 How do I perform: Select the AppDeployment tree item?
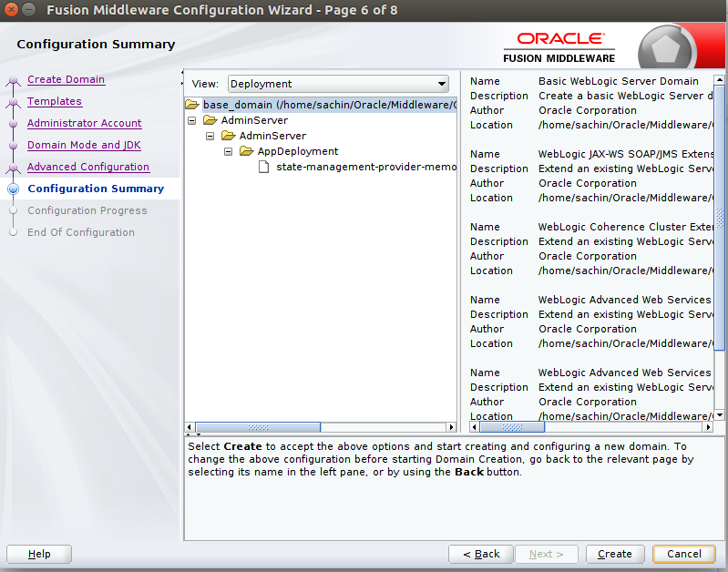pos(298,151)
